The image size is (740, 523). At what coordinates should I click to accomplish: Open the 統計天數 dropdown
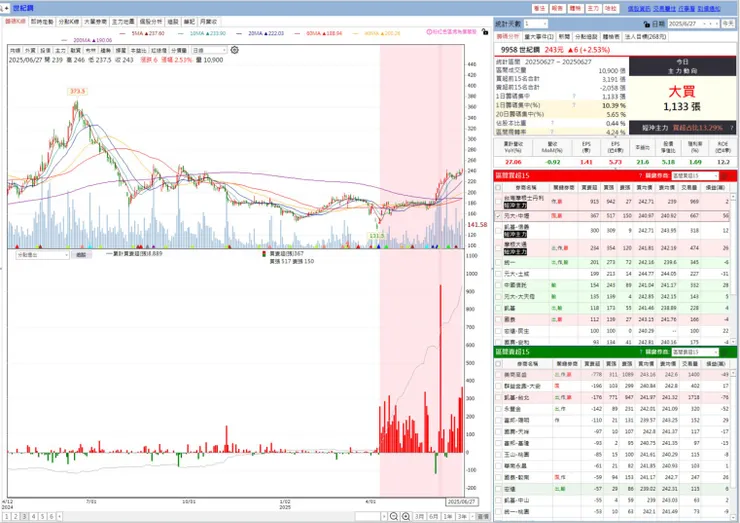point(536,24)
